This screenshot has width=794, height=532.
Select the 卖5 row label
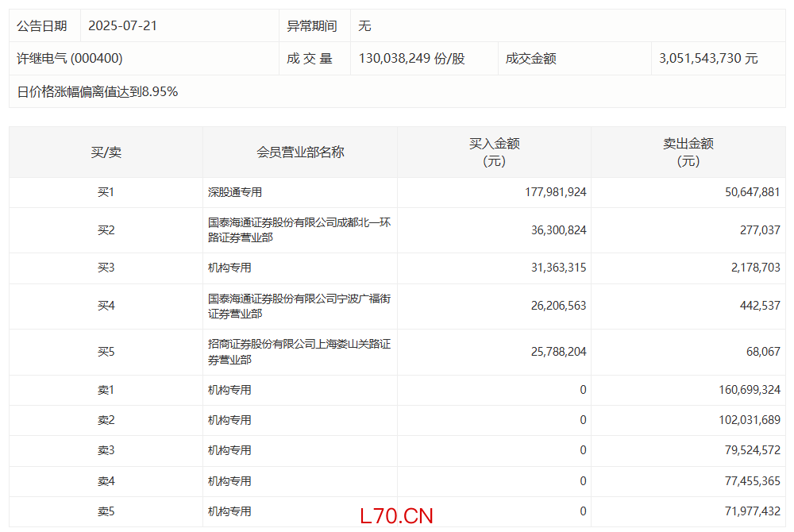click(106, 511)
